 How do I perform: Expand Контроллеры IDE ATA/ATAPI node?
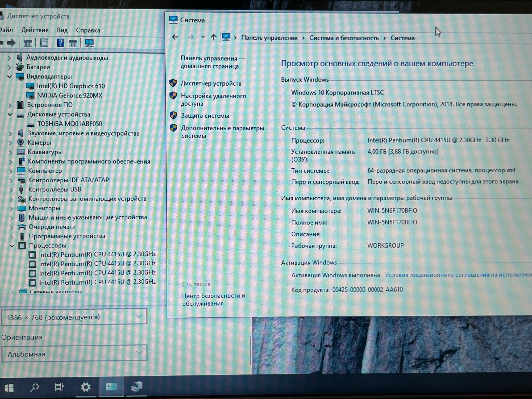(11, 181)
